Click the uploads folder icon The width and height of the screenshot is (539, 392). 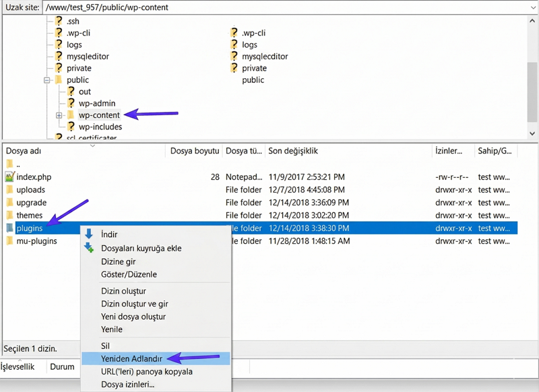click(9, 190)
